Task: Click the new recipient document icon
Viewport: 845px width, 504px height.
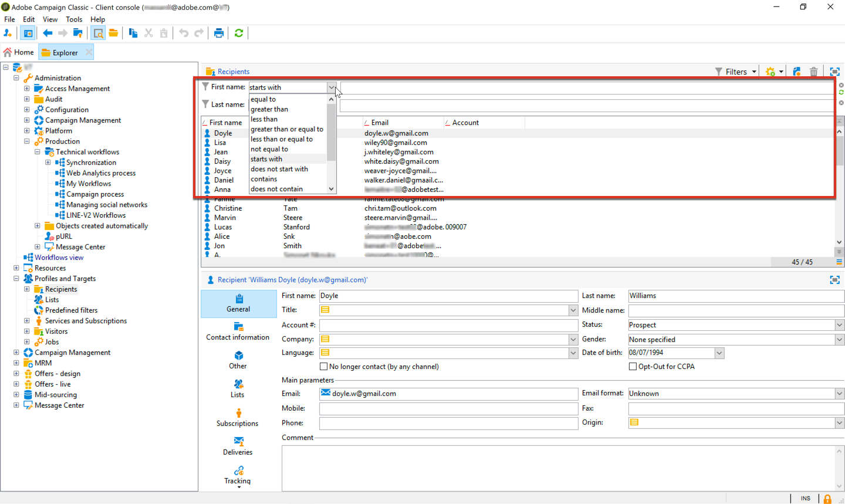Action: [x=796, y=72]
